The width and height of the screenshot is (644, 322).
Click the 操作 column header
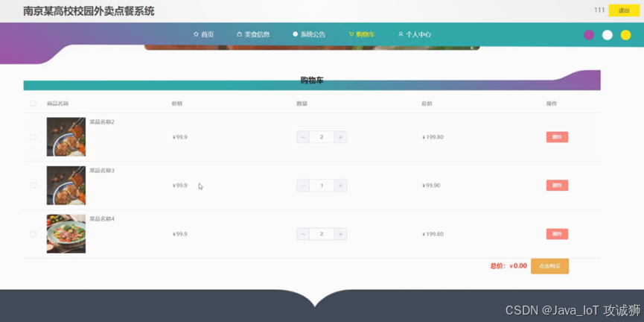(x=552, y=104)
